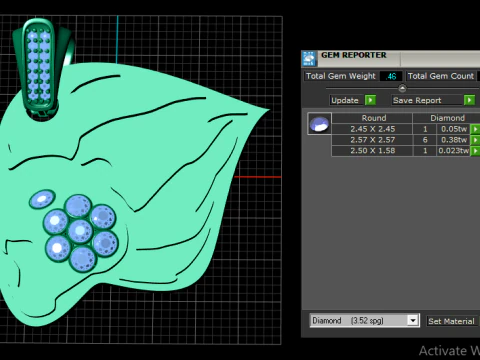Select the center gem of the cluster
480x360 pixels.
click(80, 231)
